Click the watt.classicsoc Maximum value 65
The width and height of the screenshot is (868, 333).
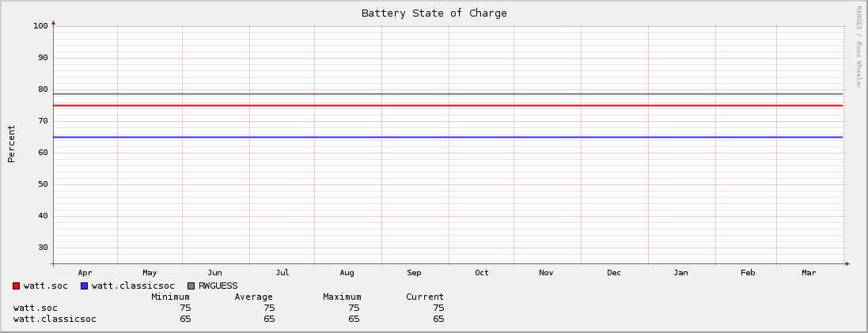point(354,320)
